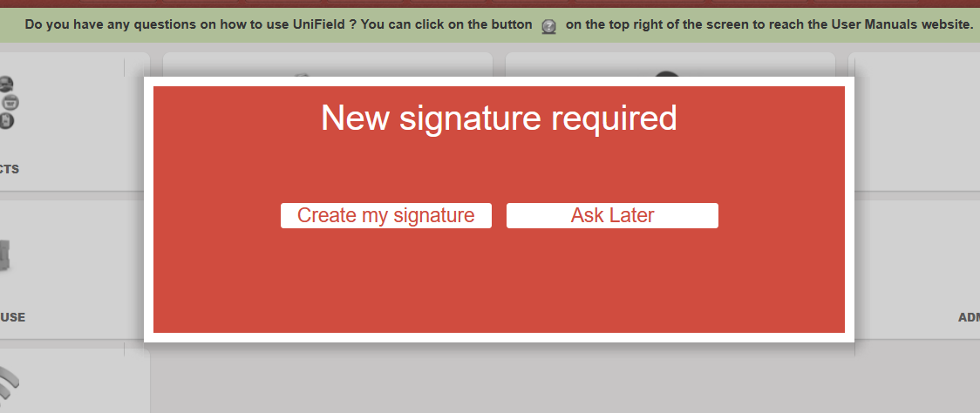Select the tile label ending in "CTS"
Viewport: 980px width, 413px height.
pyautogui.click(x=10, y=169)
